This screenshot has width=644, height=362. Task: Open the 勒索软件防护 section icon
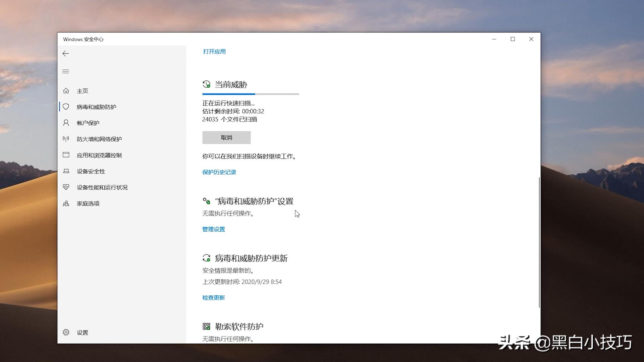click(206, 325)
